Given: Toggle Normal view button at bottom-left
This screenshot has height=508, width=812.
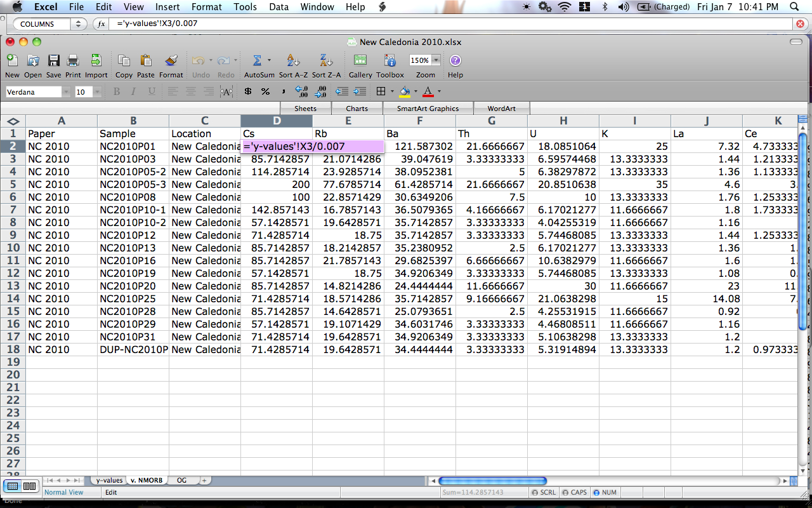Looking at the screenshot, I should (x=13, y=486).
